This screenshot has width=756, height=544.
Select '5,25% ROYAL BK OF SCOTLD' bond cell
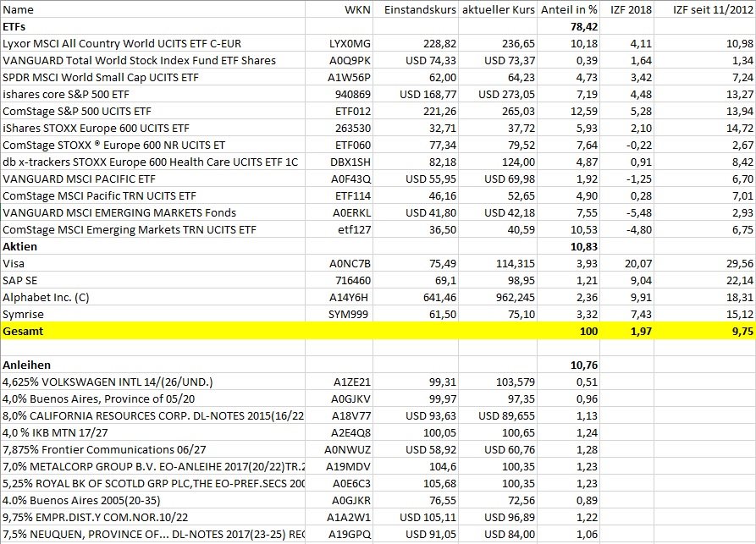[152, 483]
